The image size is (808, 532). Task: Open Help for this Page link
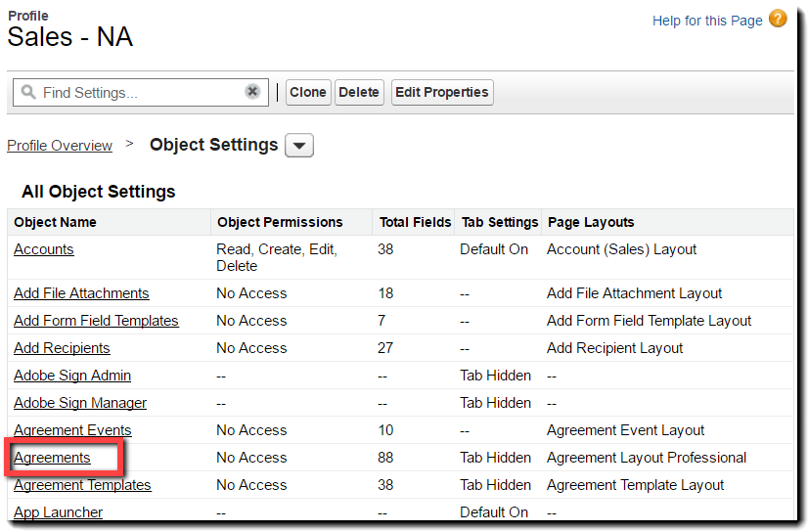707,21
